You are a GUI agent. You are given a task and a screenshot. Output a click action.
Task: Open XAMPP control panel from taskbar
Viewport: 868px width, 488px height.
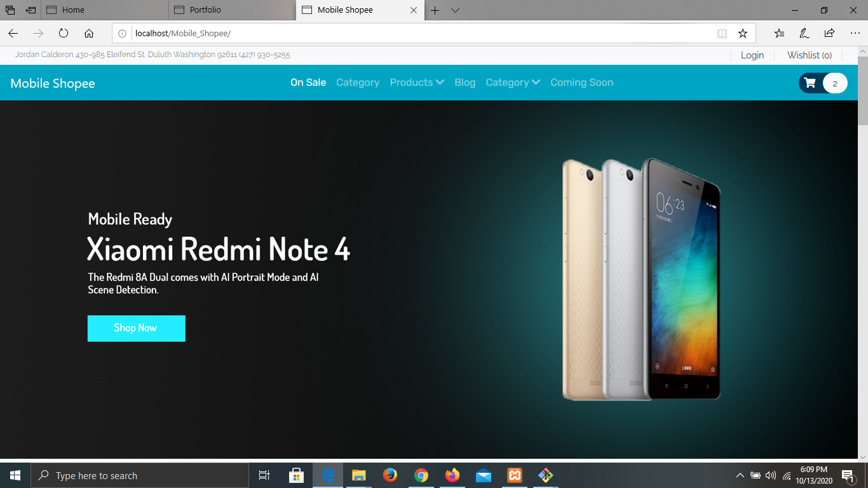click(515, 475)
